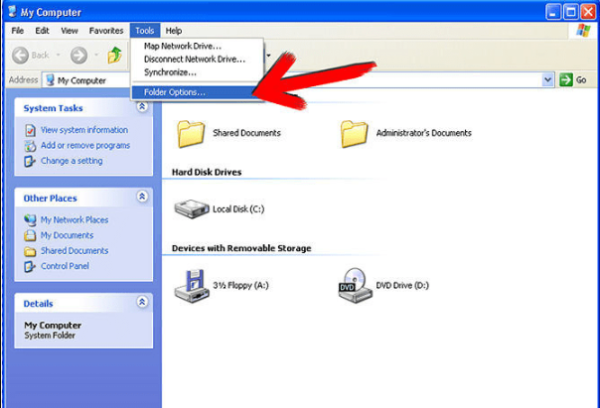Image resolution: width=600 pixels, height=408 pixels.
Task: Open Shared Documents sidebar link
Action: pyautogui.click(x=74, y=251)
